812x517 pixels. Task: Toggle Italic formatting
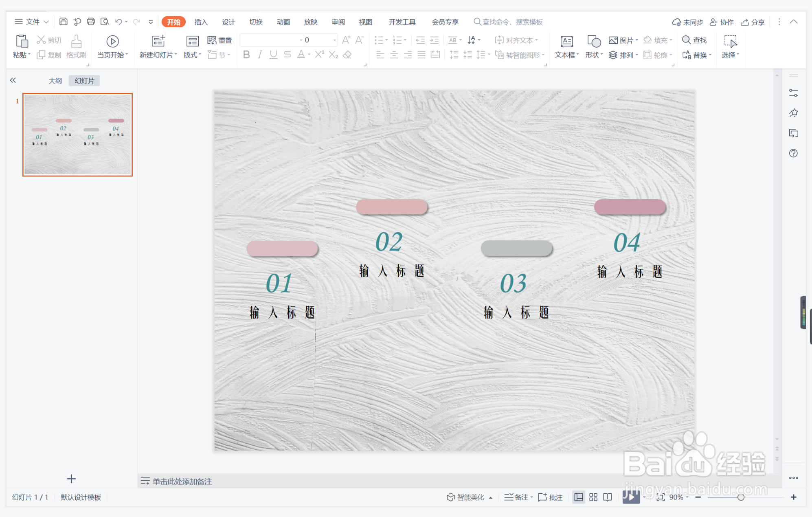(260, 55)
